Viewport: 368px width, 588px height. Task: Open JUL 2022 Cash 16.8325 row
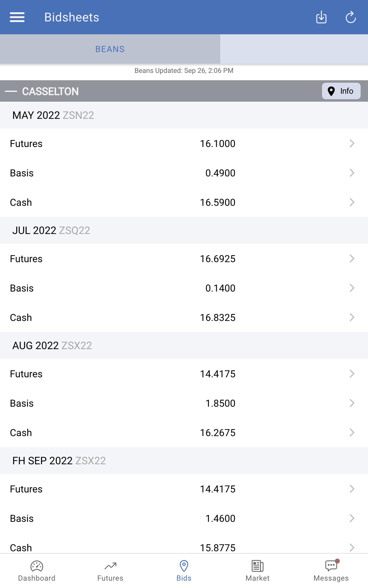click(x=184, y=317)
